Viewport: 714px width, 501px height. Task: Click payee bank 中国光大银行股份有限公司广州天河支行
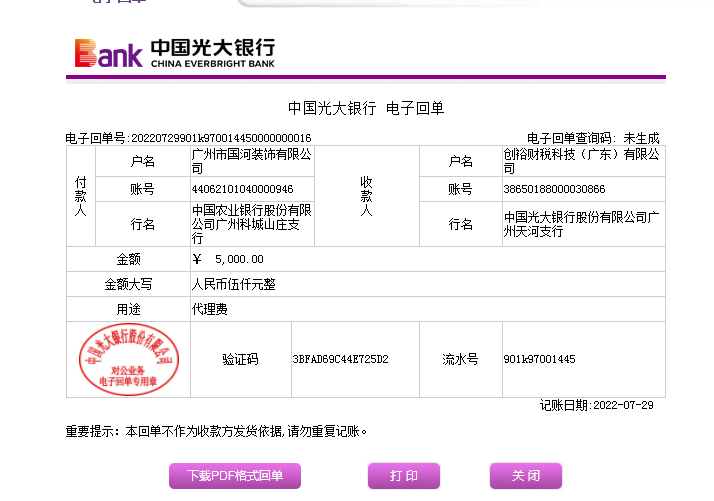click(581, 224)
